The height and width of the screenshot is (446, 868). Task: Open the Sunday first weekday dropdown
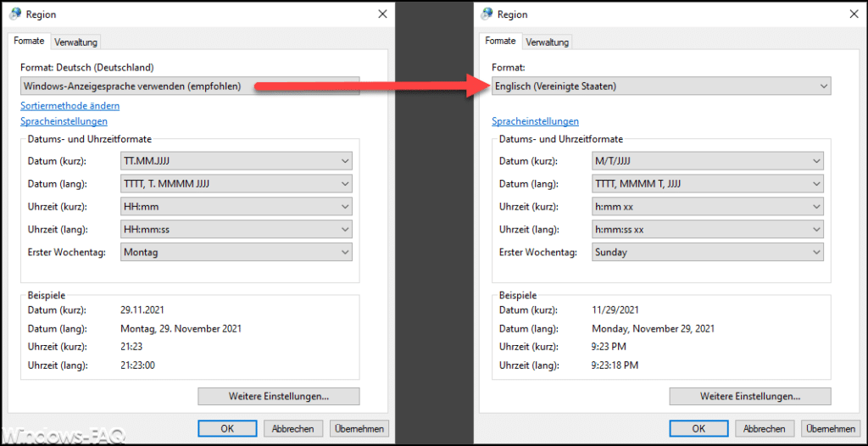tap(708, 252)
